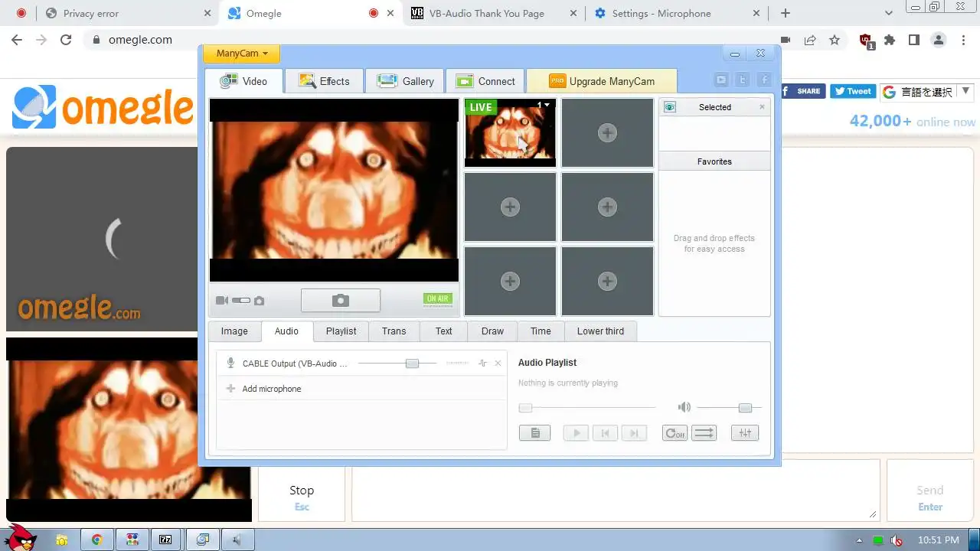Toggle the video or photo capture mode switch
This screenshot has width=980, height=551.
(241, 301)
